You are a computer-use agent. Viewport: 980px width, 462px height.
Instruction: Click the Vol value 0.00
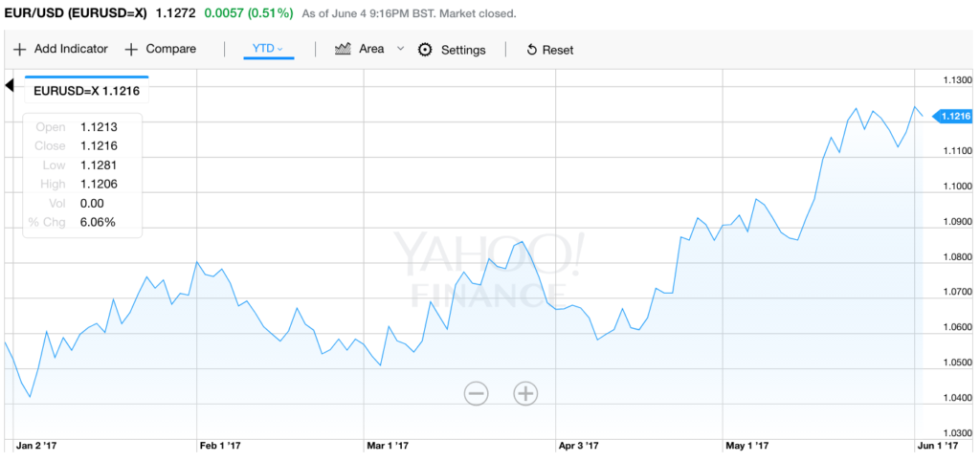click(92, 203)
